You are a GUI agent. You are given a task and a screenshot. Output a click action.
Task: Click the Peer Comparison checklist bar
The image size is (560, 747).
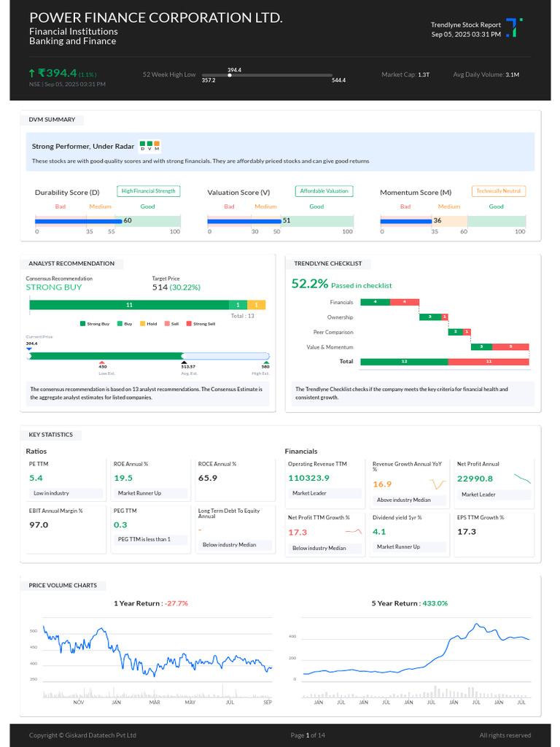[459, 332]
